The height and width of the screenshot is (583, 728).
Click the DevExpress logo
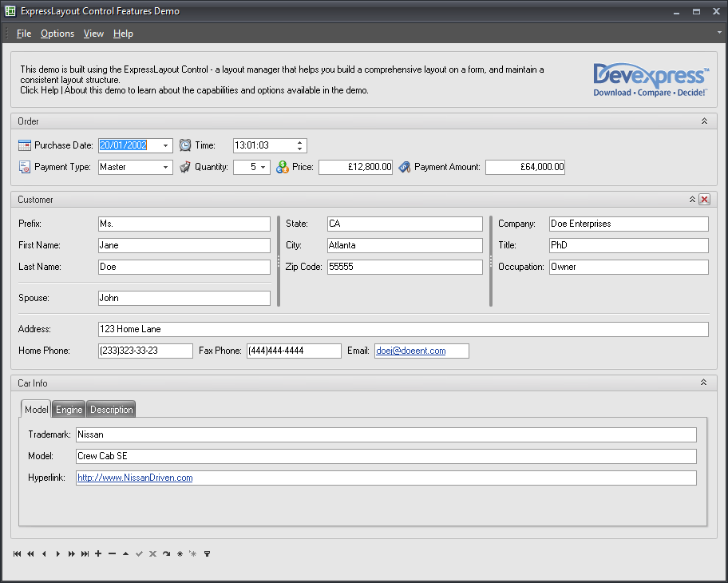[x=651, y=80]
